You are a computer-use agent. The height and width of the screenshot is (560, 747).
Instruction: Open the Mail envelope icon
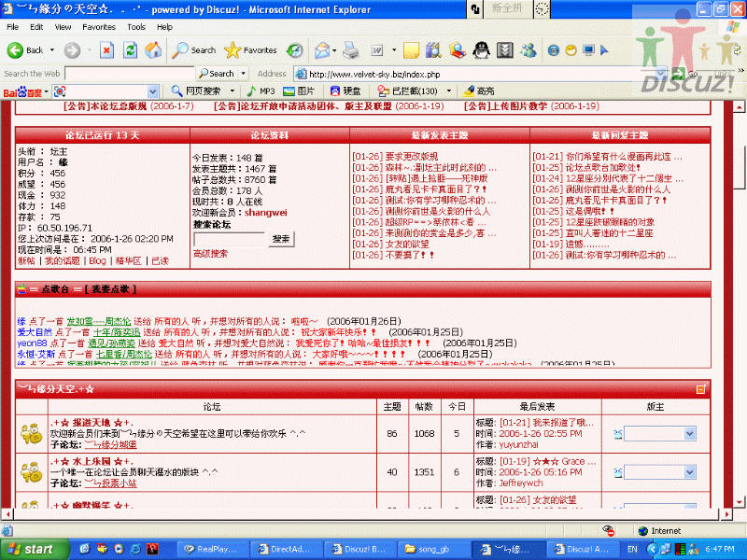[x=322, y=50]
